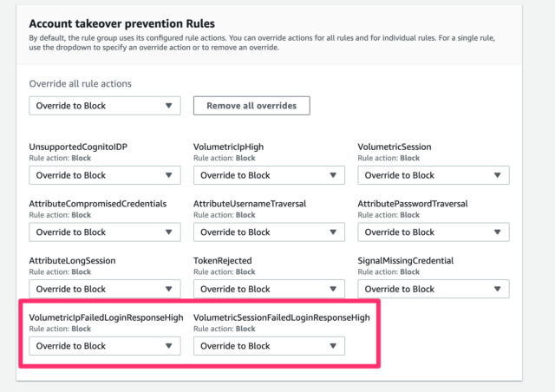555x392 pixels.
Task: Open the Override all rule actions dropdown
Action: [105, 106]
